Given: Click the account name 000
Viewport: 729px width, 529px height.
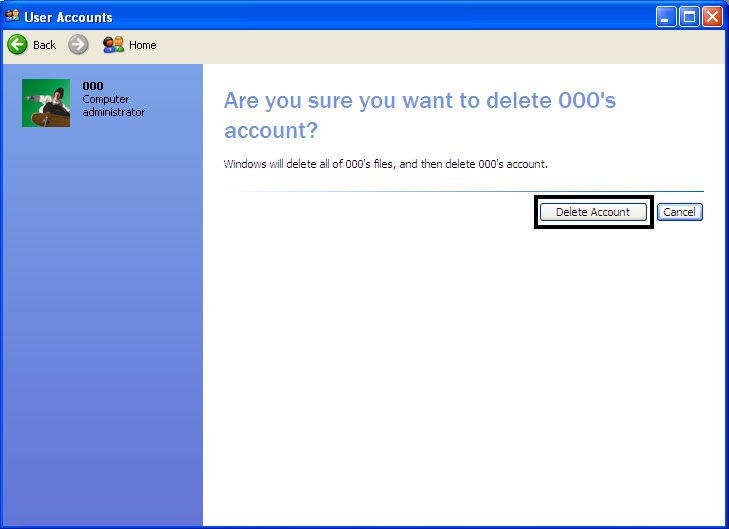Looking at the screenshot, I should click(x=93, y=86).
